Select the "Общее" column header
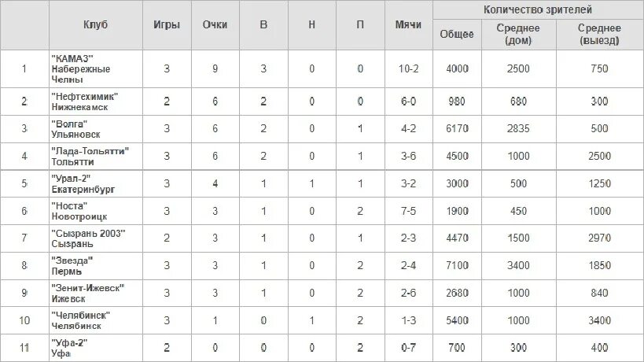Screen dimensions: 644x362 pyautogui.click(x=457, y=34)
